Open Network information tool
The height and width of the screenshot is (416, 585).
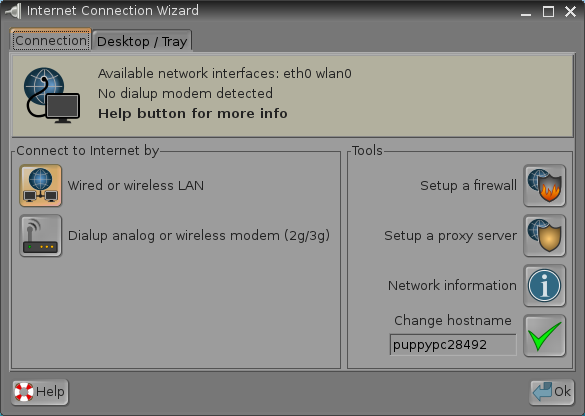click(544, 285)
